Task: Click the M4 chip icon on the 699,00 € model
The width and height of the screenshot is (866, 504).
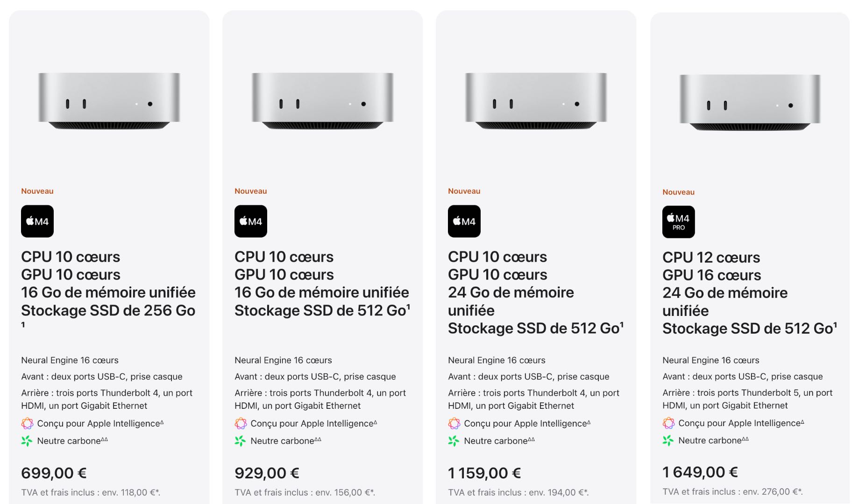Action: click(x=37, y=221)
